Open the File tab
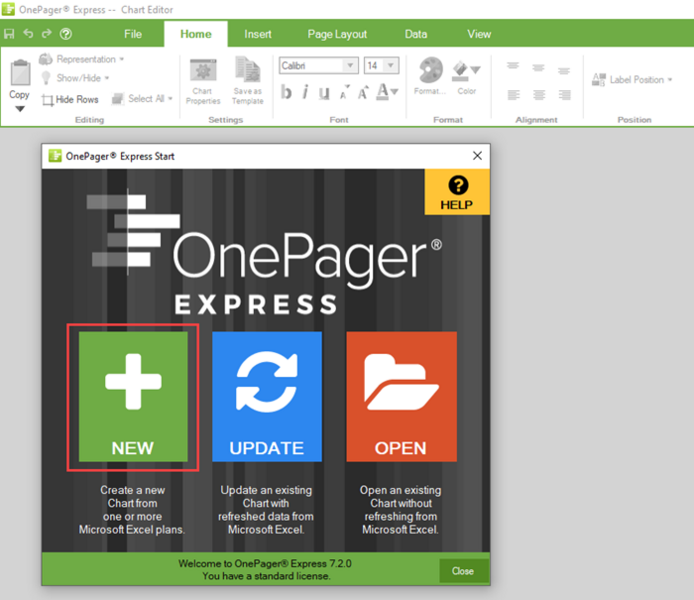694x600 pixels. pos(133,34)
